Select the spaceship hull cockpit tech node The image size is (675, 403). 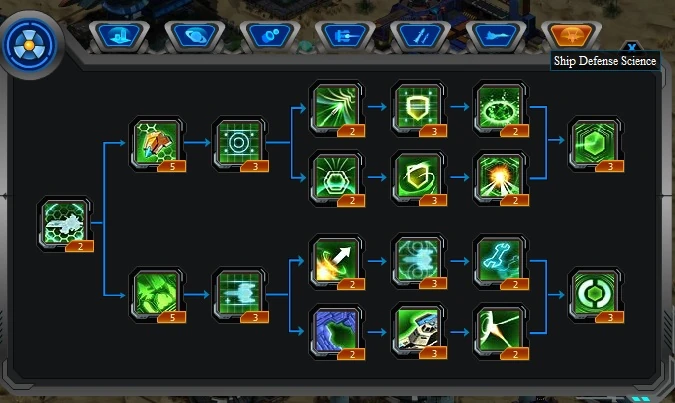coord(418,332)
